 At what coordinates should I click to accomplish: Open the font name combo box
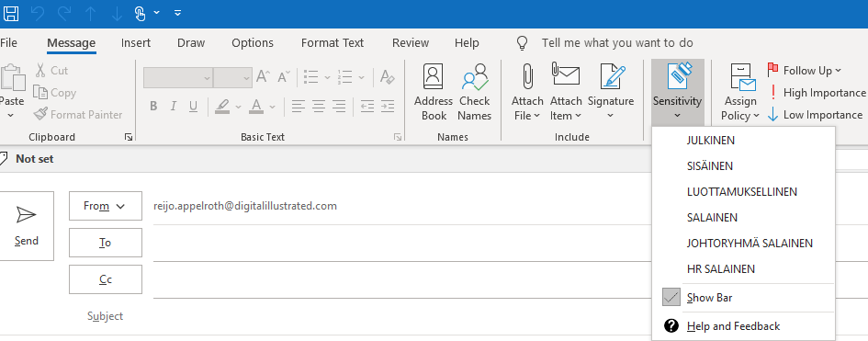(178, 78)
